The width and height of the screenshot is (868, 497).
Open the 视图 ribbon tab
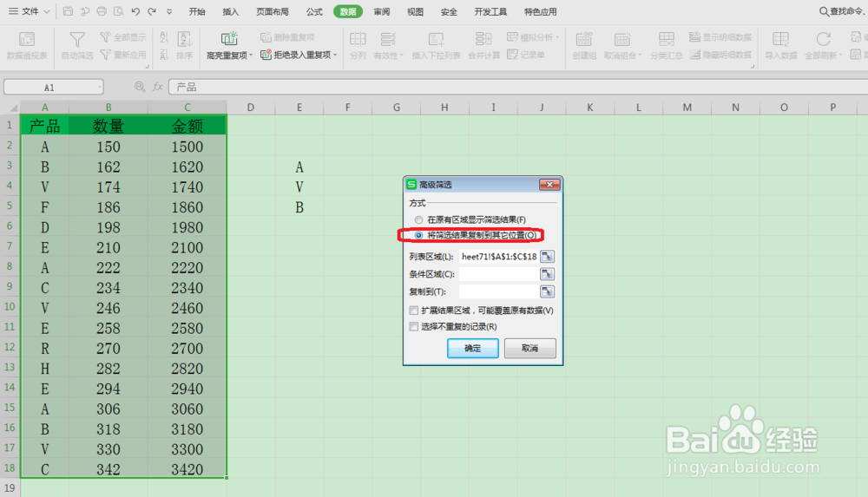click(x=415, y=11)
